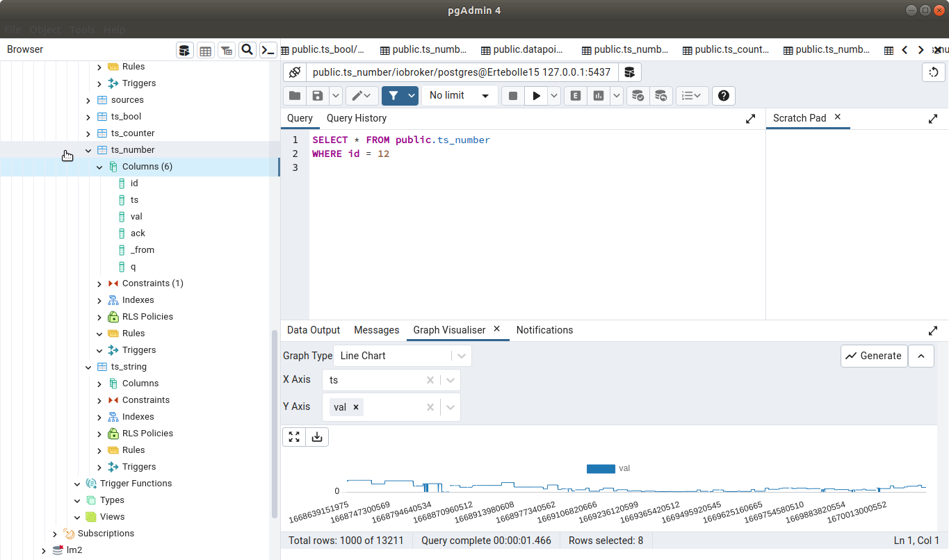Collapse graph options with the up chevron
This screenshot has height=560, width=949.
point(921,356)
